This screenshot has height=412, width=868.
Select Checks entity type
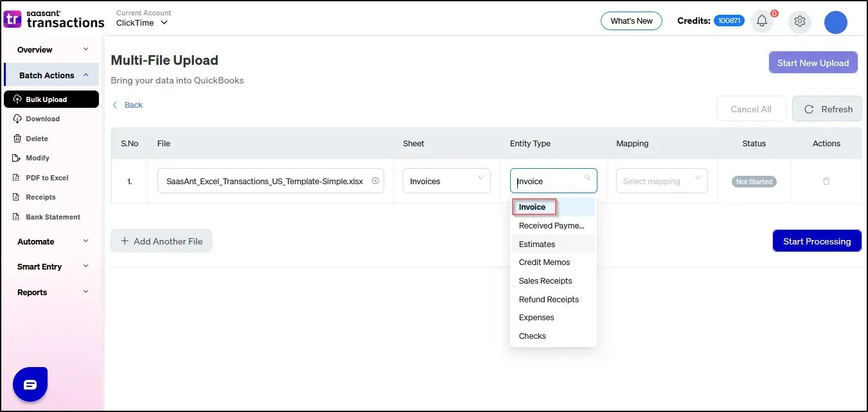(553, 336)
